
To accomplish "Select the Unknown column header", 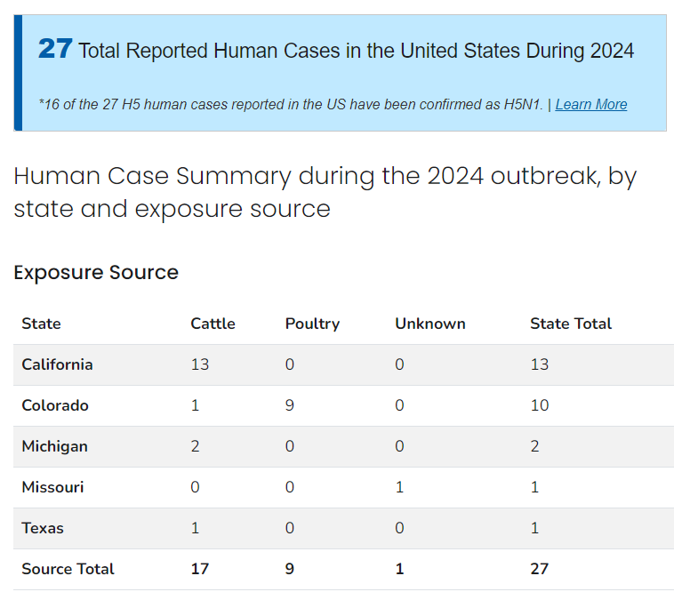I will tap(429, 324).
